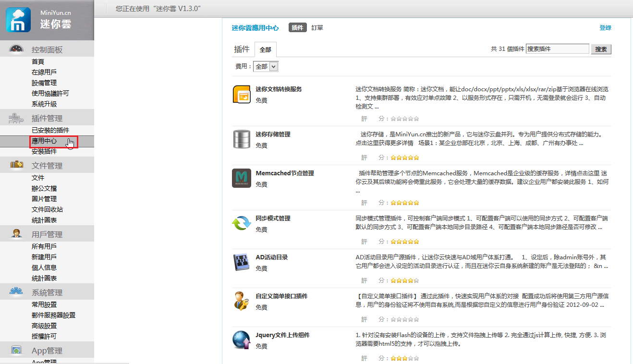Expand the 用戶管理 section header
This screenshot has width=633, height=364.
coord(47,234)
